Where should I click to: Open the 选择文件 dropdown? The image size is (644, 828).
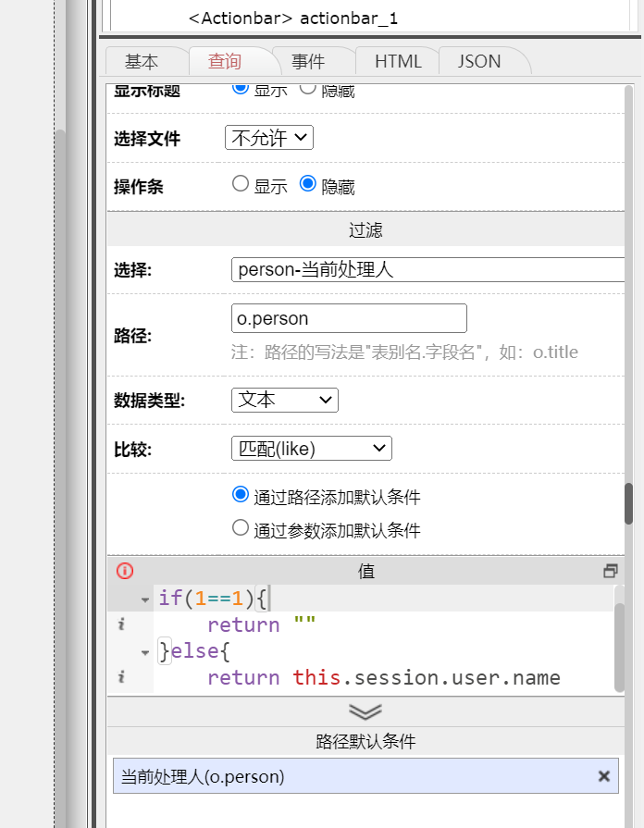pos(269,138)
